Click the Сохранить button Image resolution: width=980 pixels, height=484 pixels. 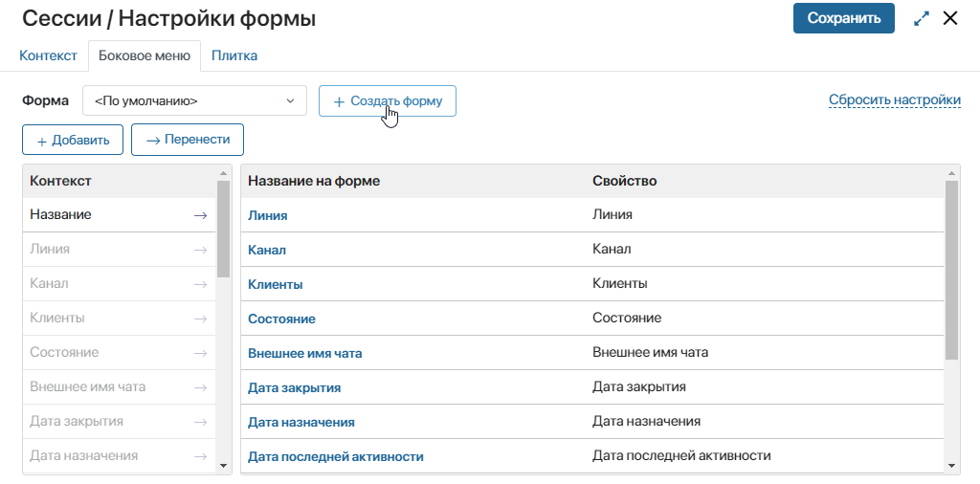pos(844,18)
